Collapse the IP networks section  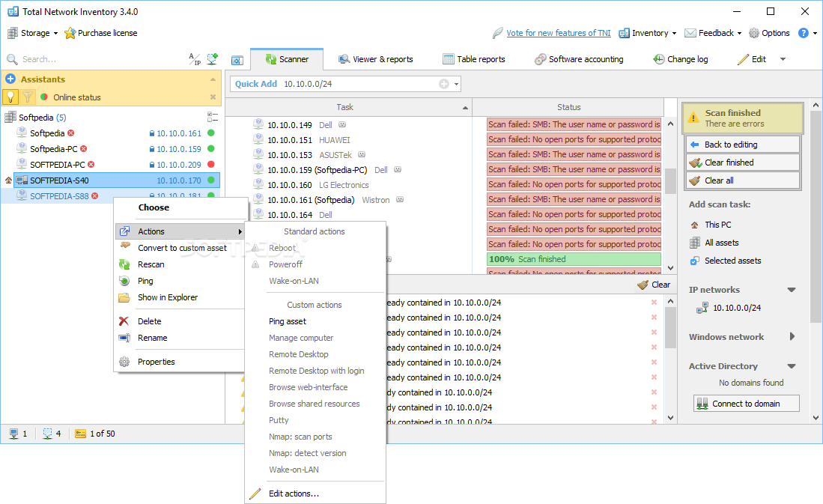[x=792, y=290]
